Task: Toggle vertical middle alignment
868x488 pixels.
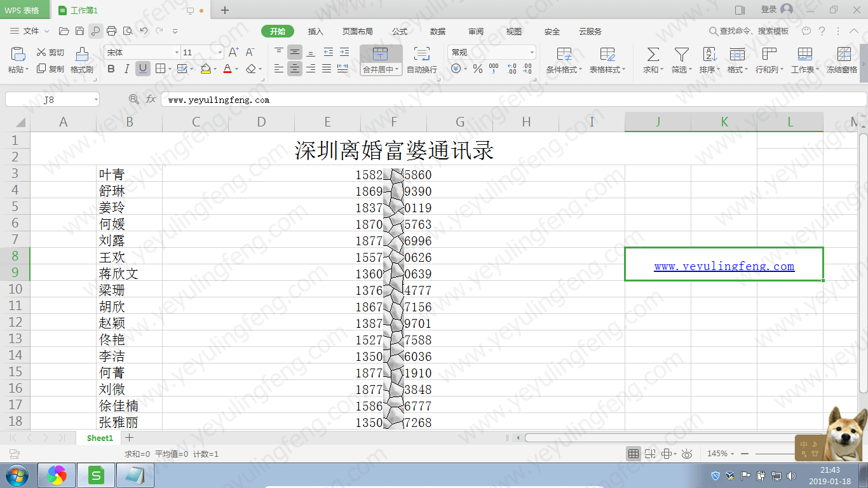Action: (295, 52)
